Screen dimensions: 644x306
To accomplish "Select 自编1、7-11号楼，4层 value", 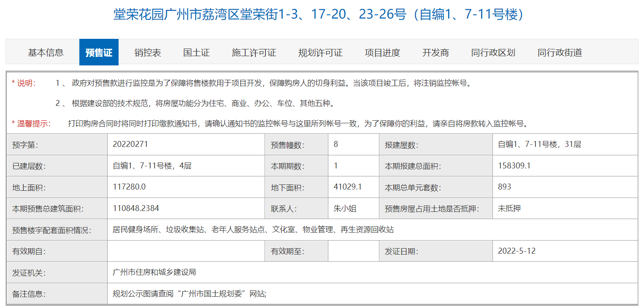I will click(152, 166).
